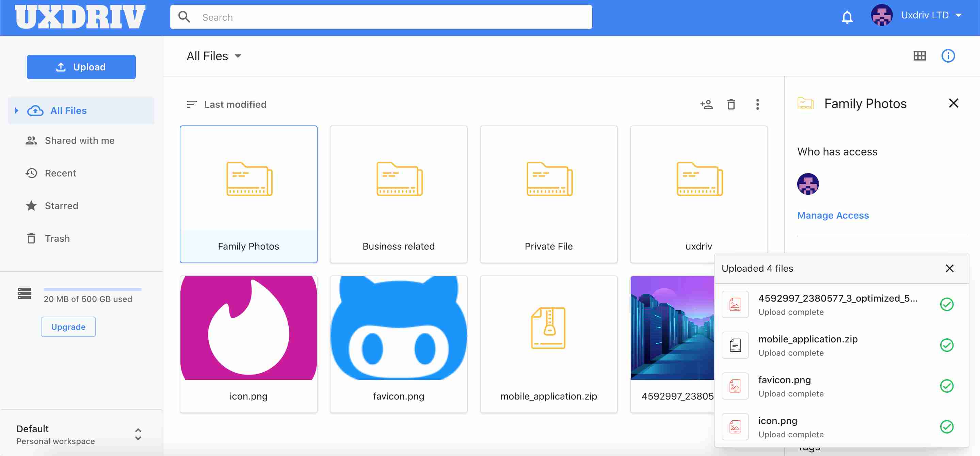The image size is (980, 456).
Task: Click the checkmark beside icon.png upload
Action: pyautogui.click(x=947, y=427)
